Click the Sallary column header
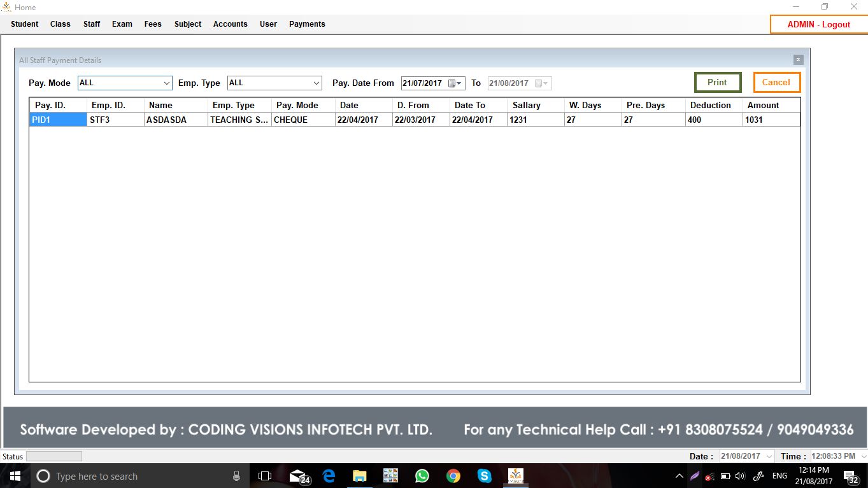This screenshot has width=868, height=488. tap(536, 106)
